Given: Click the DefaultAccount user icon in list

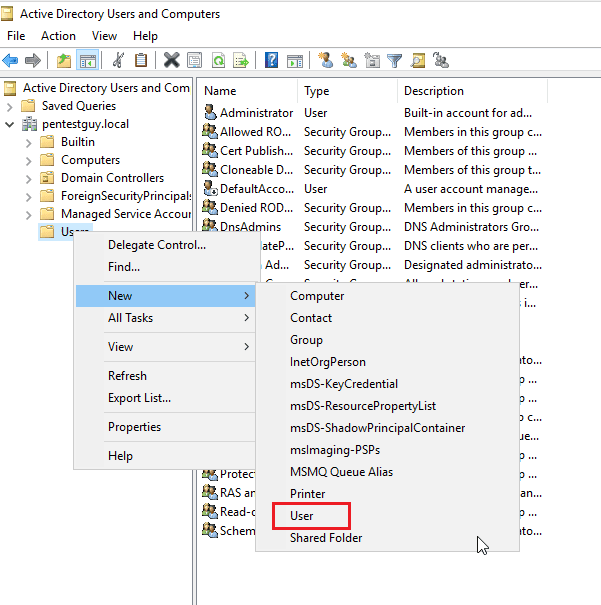Looking at the screenshot, I should pos(210,188).
